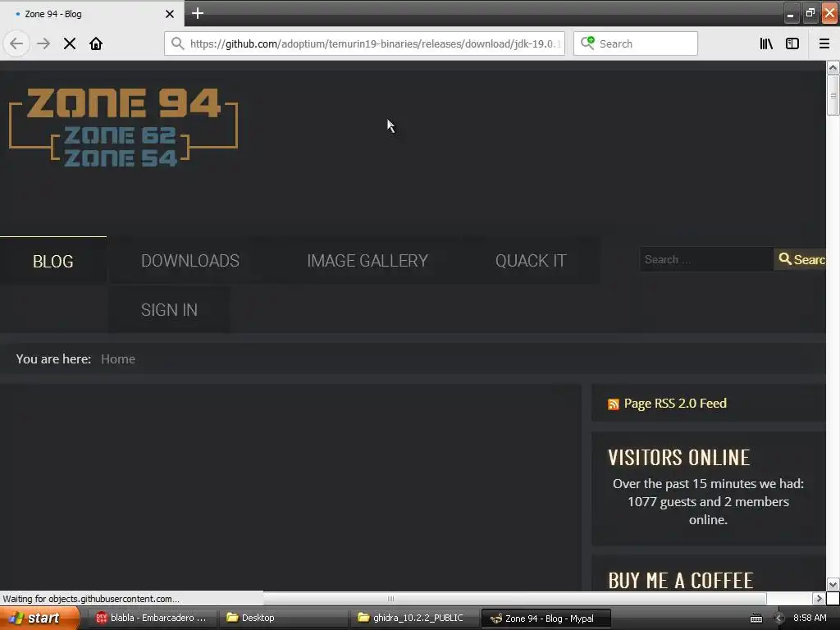Stop loading the page
840x630 pixels.
click(70, 43)
